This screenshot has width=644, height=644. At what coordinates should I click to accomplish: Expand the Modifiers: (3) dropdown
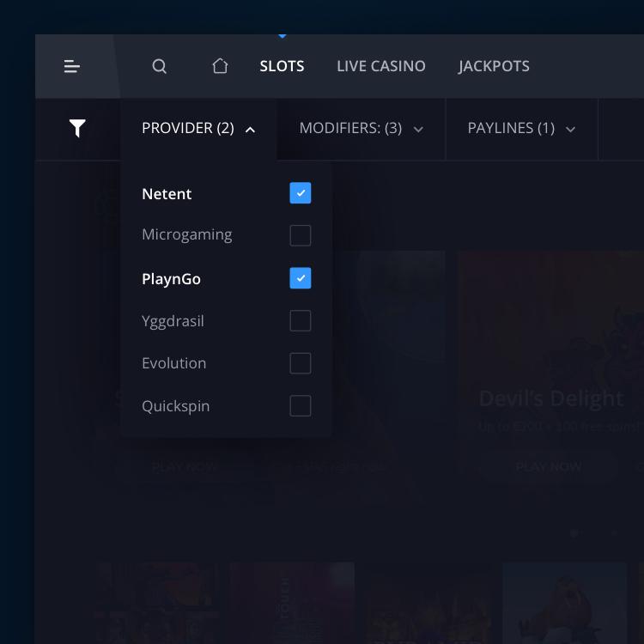point(361,129)
